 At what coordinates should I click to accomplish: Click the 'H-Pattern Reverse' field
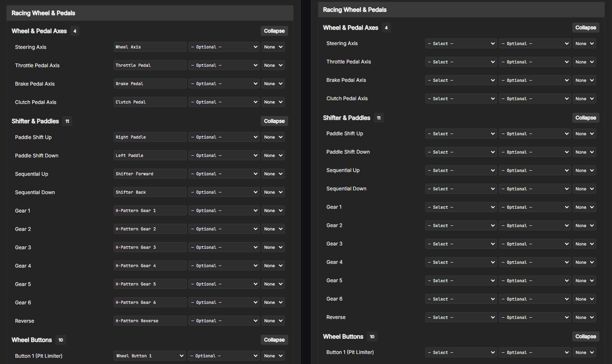coord(150,321)
